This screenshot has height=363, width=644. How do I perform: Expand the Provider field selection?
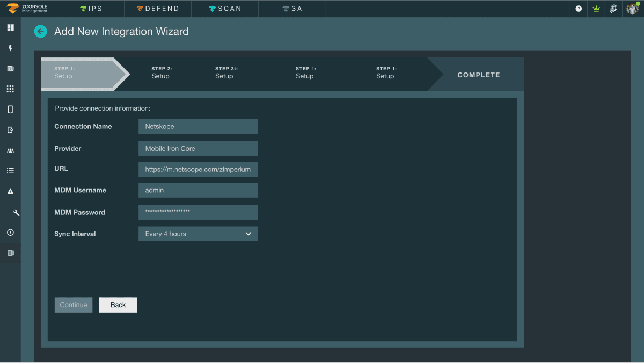[x=197, y=148]
